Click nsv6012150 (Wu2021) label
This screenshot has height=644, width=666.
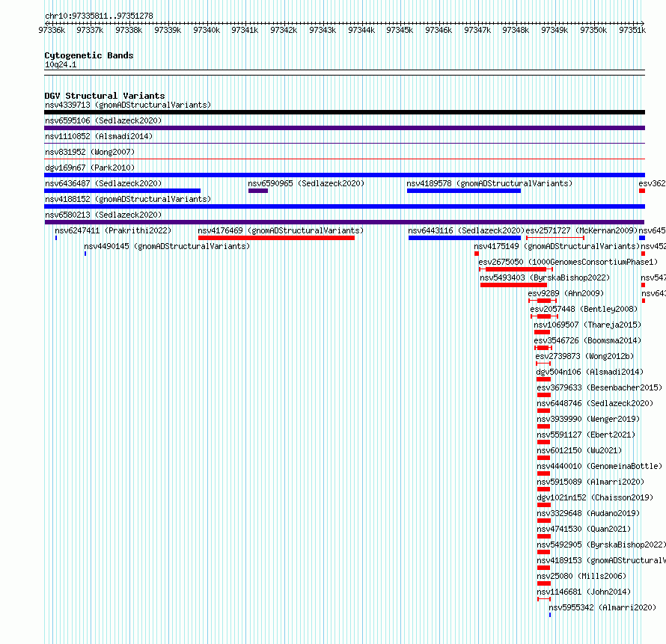(579, 450)
